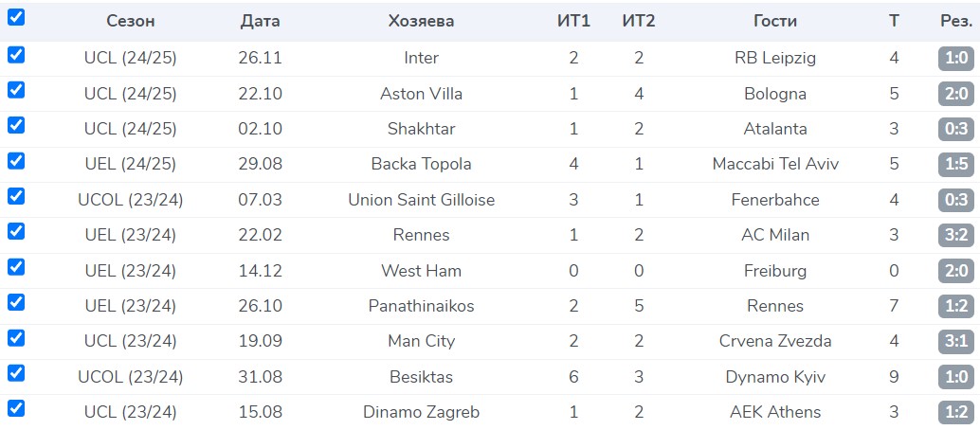Uncheck the Dinamo Zagreb vs AEK Athens row
The image size is (980, 430).
click(16, 409)
